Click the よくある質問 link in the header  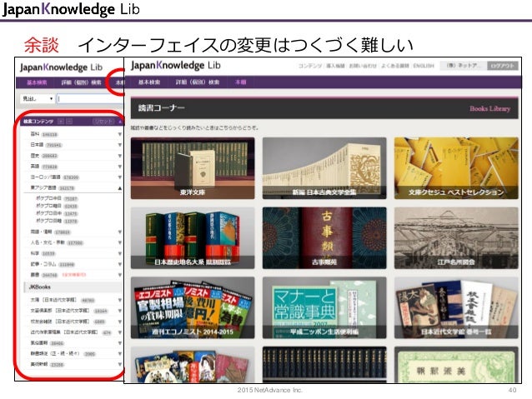coord(394,66)
